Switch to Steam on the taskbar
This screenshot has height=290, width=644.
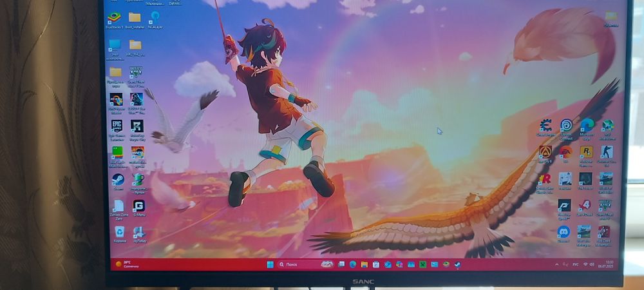457,264
